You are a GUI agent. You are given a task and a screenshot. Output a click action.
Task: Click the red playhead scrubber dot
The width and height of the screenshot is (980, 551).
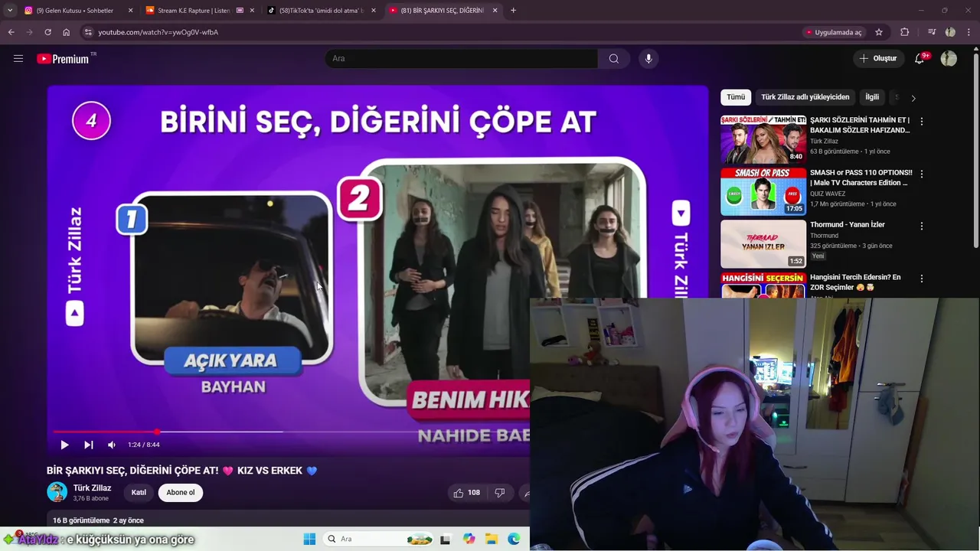pyautogui.click(x=157, y=432)
